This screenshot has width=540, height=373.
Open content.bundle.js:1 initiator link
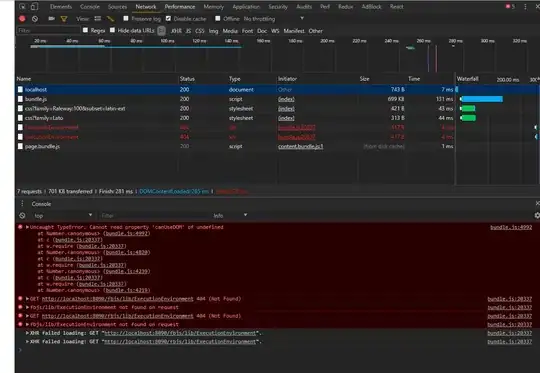pyautogui.click(x=301, y=146)
